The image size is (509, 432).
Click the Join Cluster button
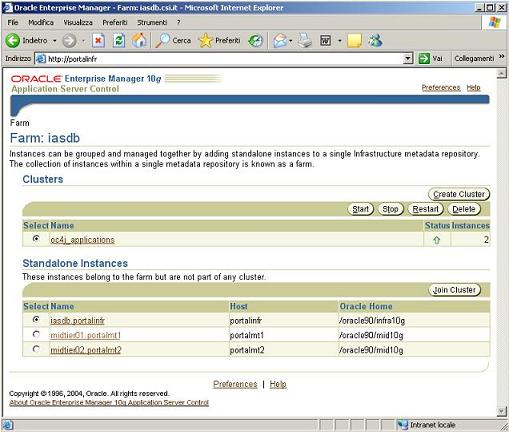pyautogui.click(x=454, y=290)
